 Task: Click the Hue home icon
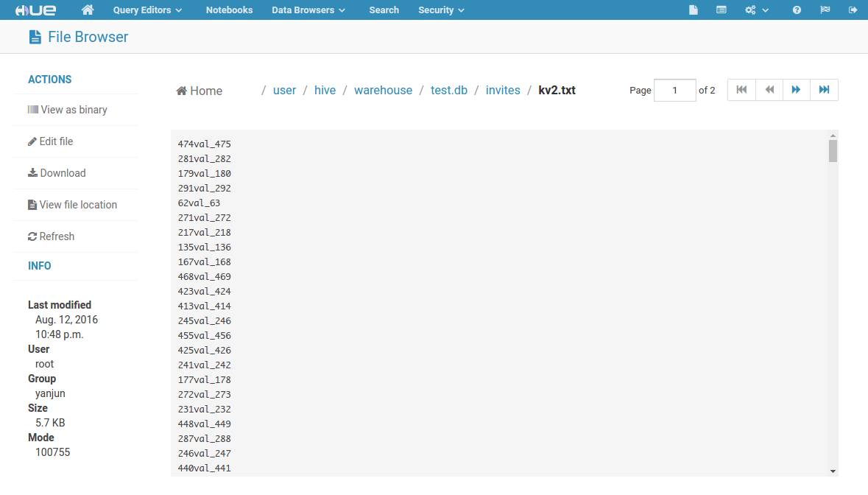click(88, 10)
